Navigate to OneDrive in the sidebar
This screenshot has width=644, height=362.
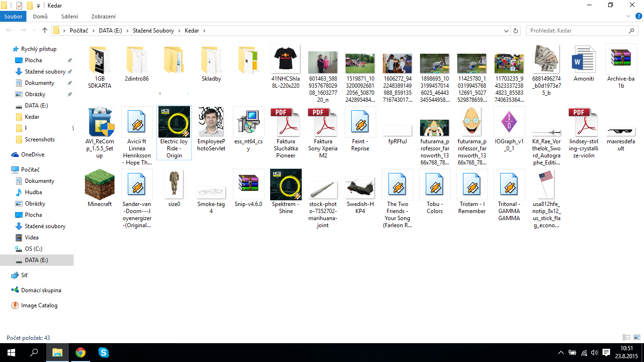[33, 155]
